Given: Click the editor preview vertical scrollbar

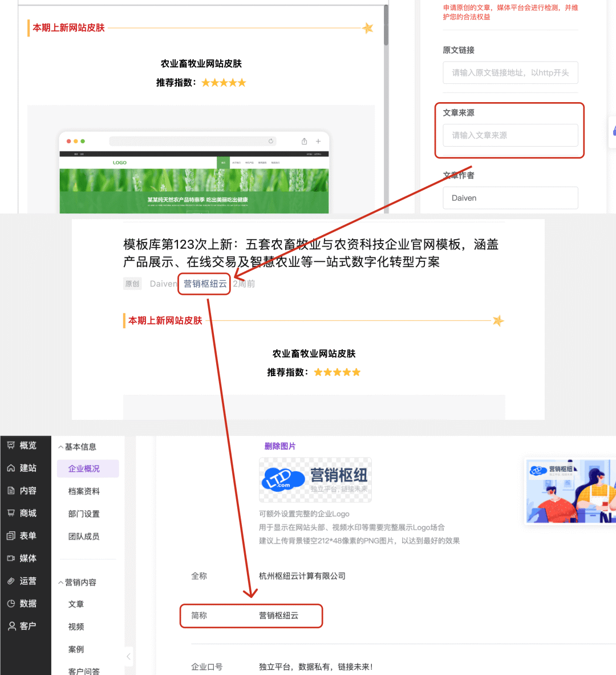Looking at the screenshot, I should pyautogui.click(x=386, y=25).
